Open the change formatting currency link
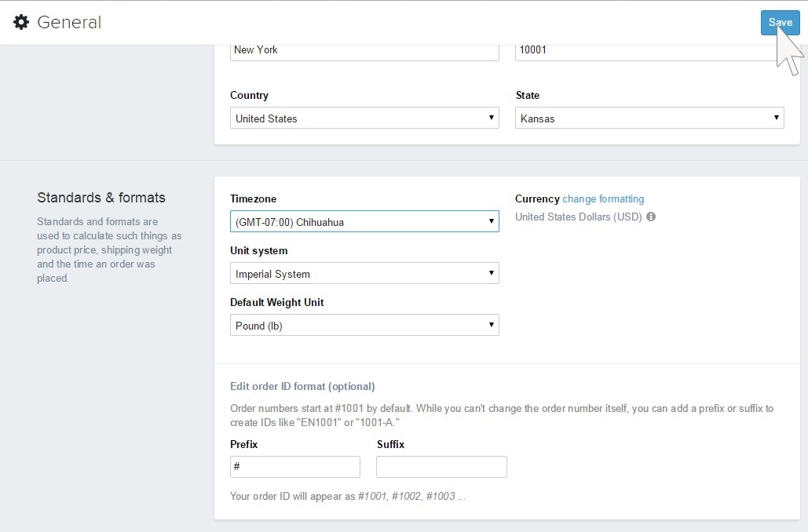 tap(603, 199)
